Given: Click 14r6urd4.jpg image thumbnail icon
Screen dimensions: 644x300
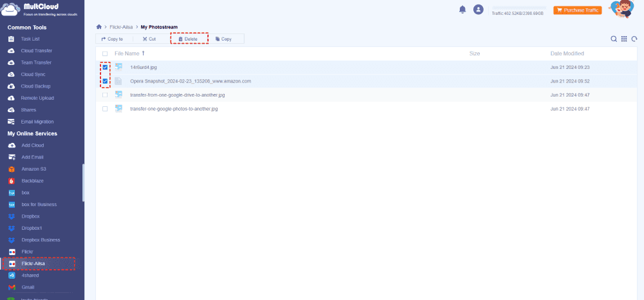Looking at the screenshot, I should [x=118, y=67].
